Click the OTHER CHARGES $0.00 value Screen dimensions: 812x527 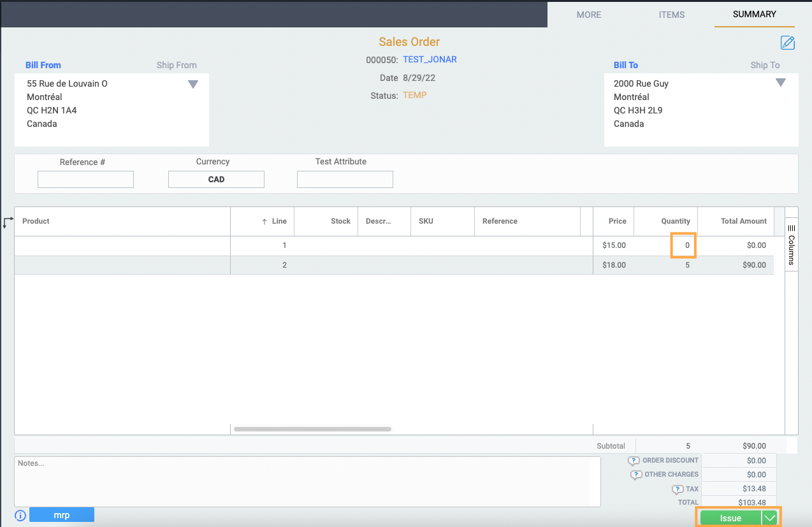pyautogui.click(x=739, y=475)
